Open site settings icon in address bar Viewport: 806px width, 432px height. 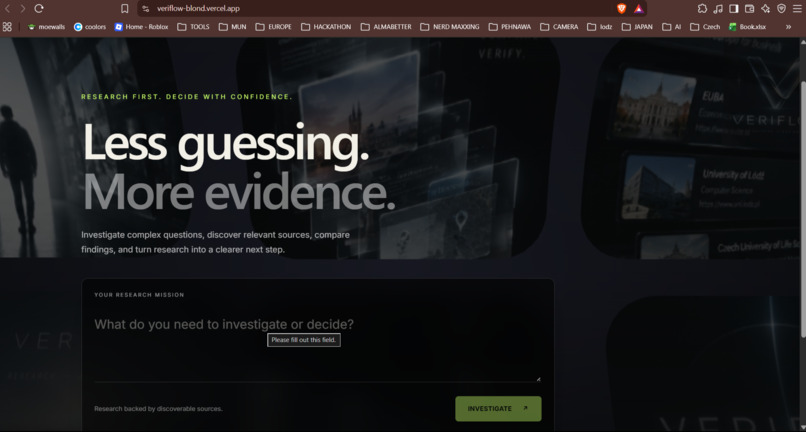[145, 9]
